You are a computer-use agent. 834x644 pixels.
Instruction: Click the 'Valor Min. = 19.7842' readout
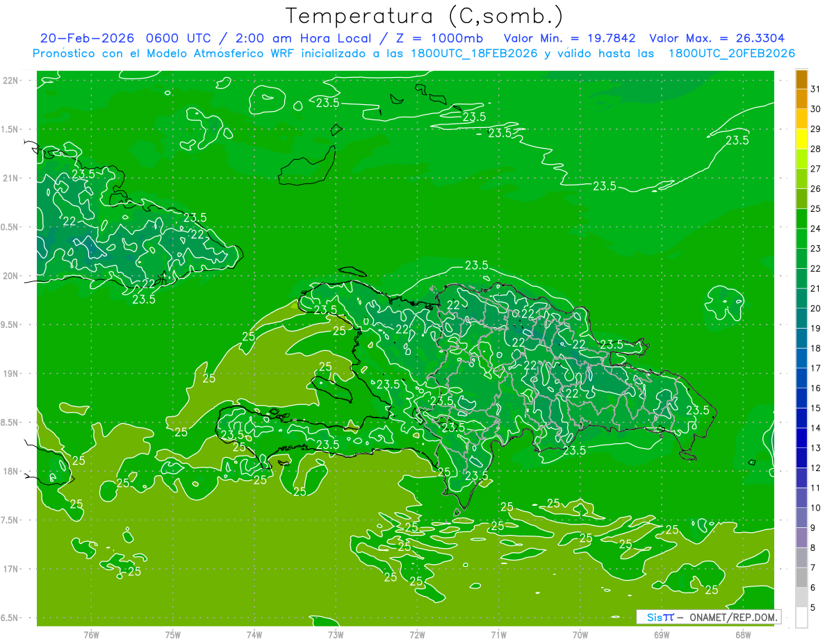point(569,38)
